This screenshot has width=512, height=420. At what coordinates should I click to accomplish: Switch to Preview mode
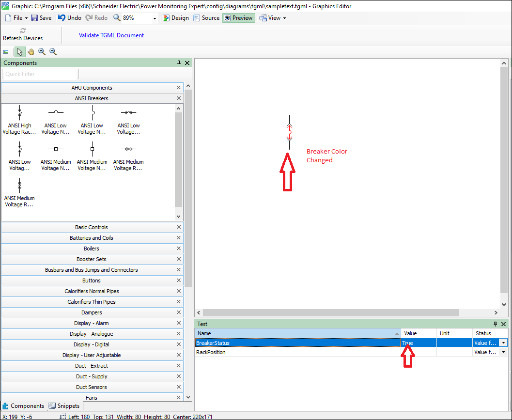238,18
